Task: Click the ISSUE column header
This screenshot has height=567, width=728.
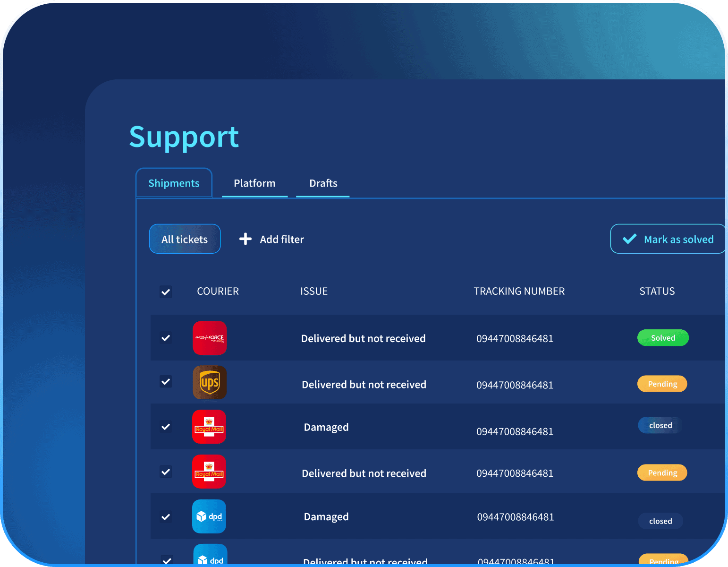Action: coord(314,291)
